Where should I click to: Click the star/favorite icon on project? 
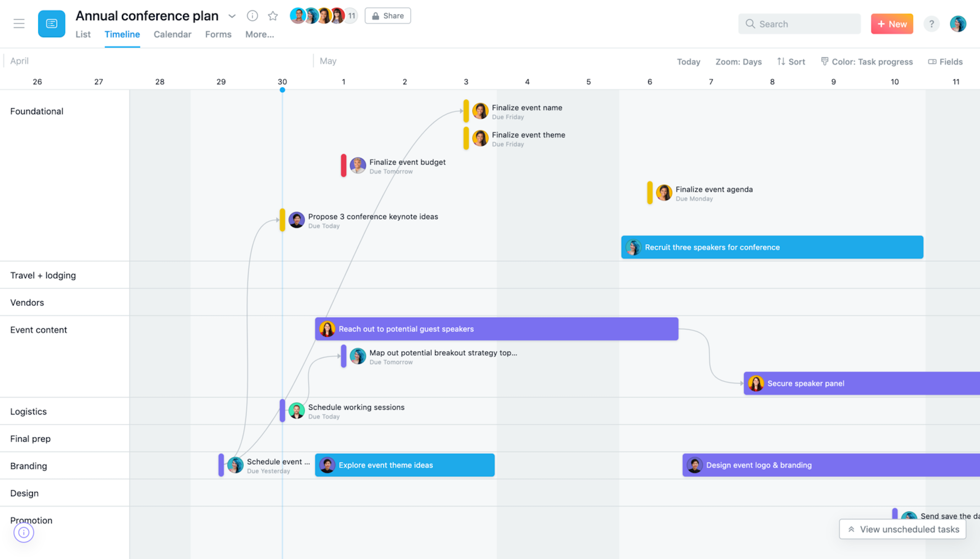pos(272,15)
